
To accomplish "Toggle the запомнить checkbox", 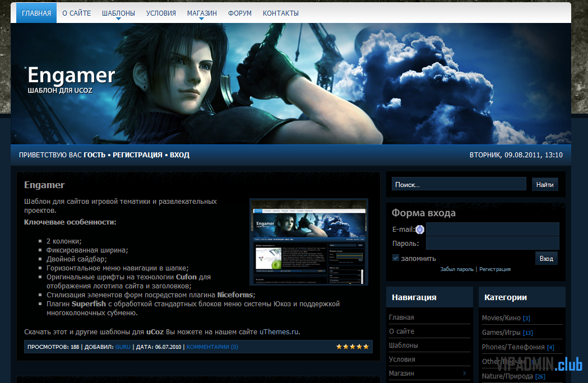I will point(396,258).
